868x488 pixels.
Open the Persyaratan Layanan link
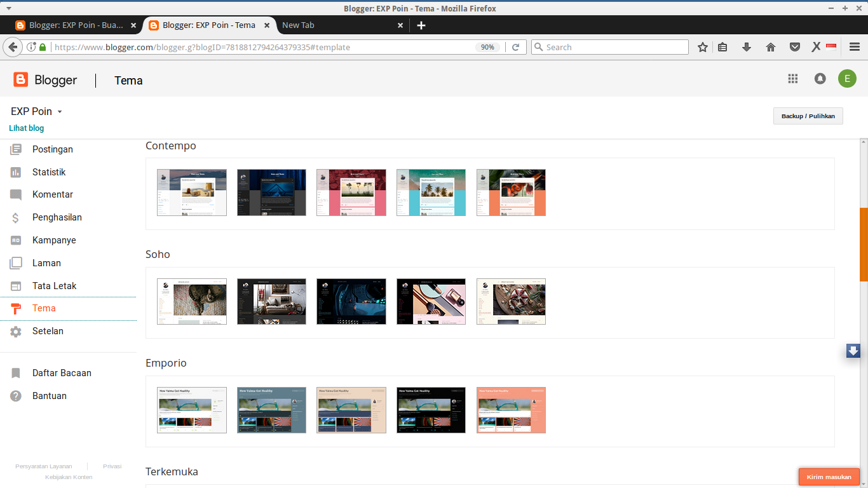tap(44, 466)
